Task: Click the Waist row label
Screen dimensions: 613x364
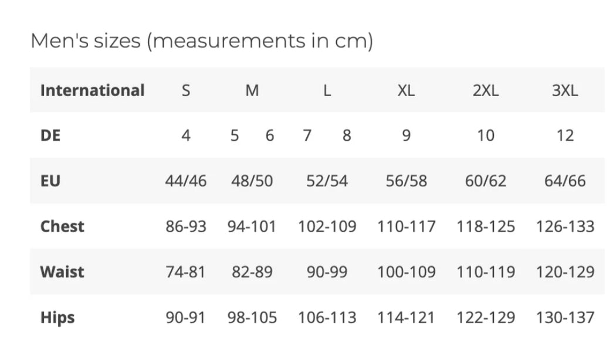Action: click(x=62, y=272)
